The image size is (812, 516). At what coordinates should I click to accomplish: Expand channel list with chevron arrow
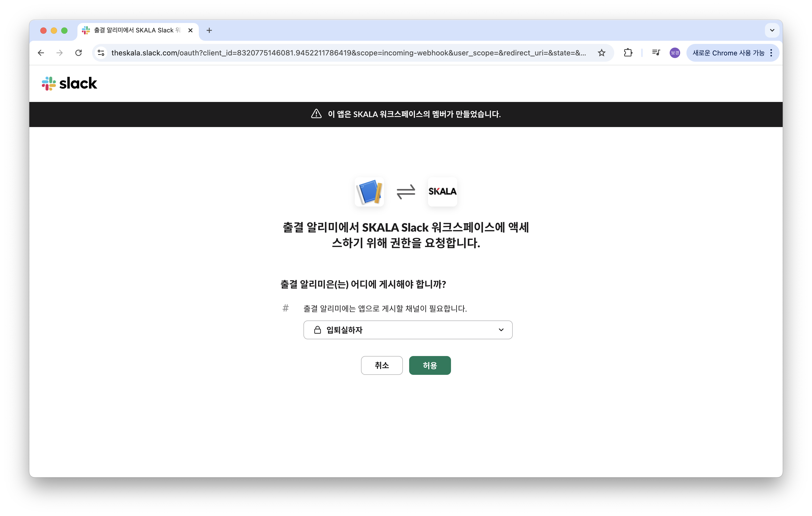click(x=501, y=330)
